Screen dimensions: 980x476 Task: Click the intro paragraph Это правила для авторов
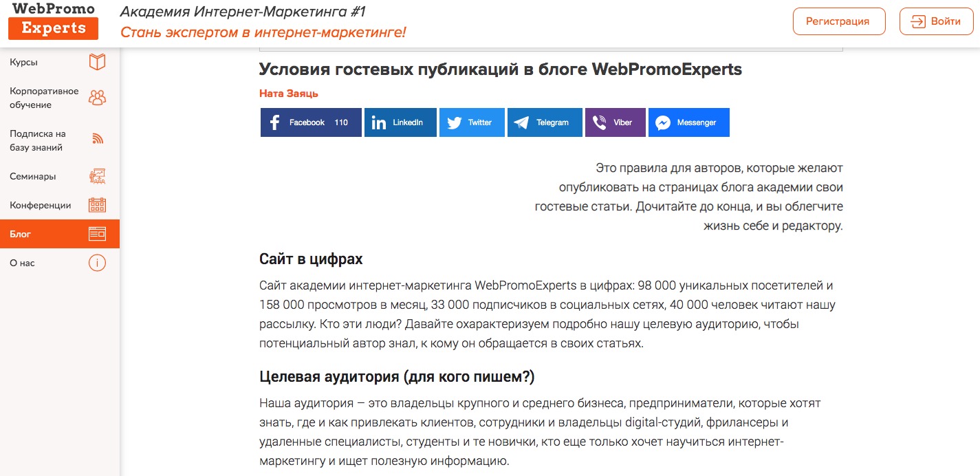pyautogui.click(x=688, y=197)
